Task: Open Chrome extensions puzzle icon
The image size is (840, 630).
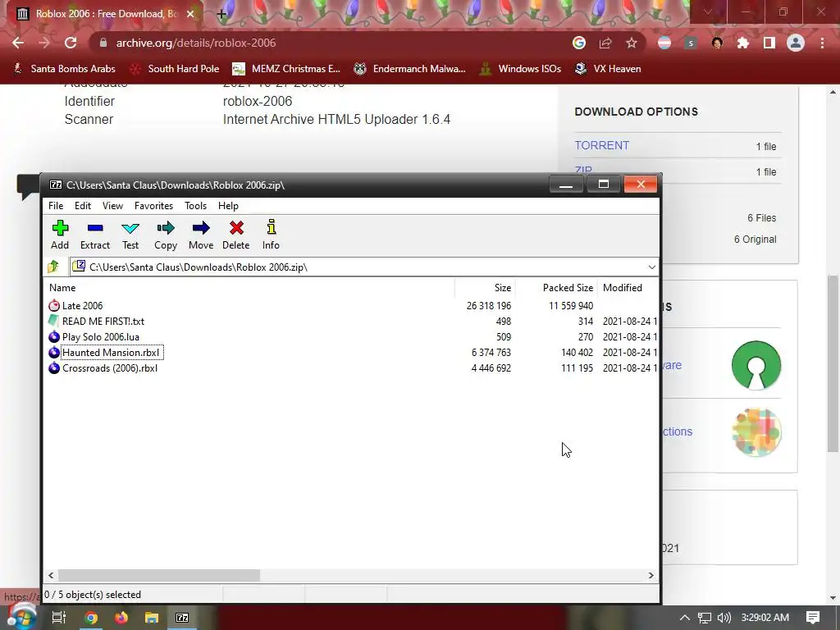Action: tap(743, 43)
